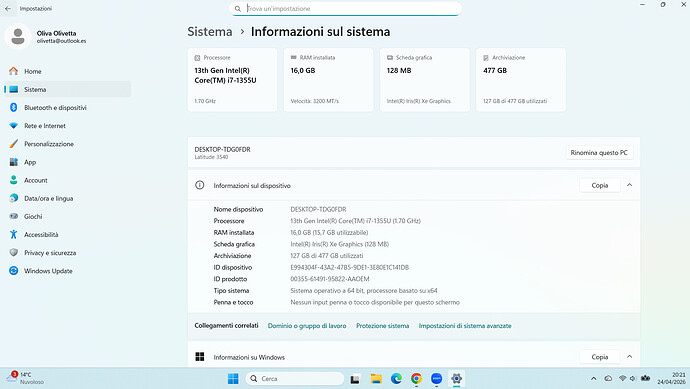The width and height of the screenshot is (690, 389).
Task: Open the Oliva Olivetta profile avatar
Action: (x=18, y=37)
